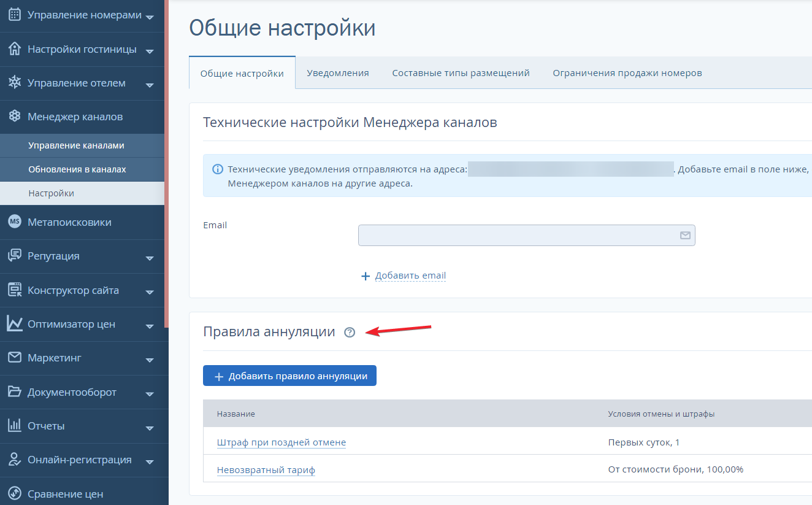812x505 pixels.
Task: Click Название column header
Action: 236,414
